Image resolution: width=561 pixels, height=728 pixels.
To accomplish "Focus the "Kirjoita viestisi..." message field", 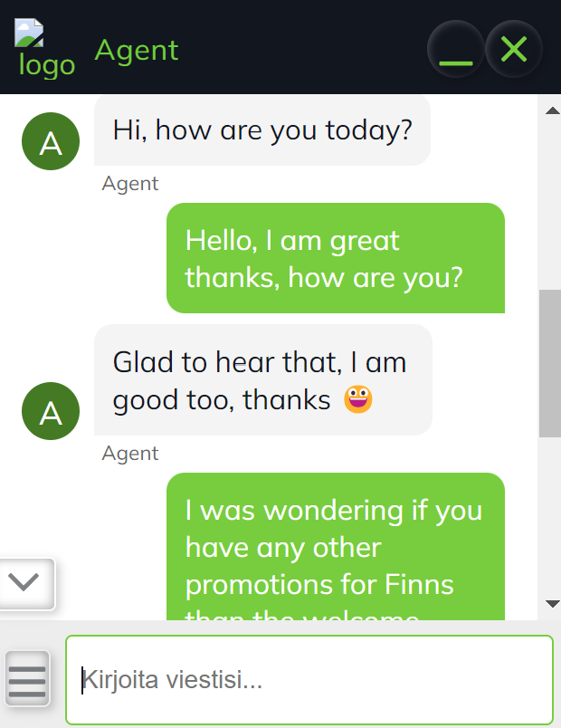I will [x=309, y=680].
